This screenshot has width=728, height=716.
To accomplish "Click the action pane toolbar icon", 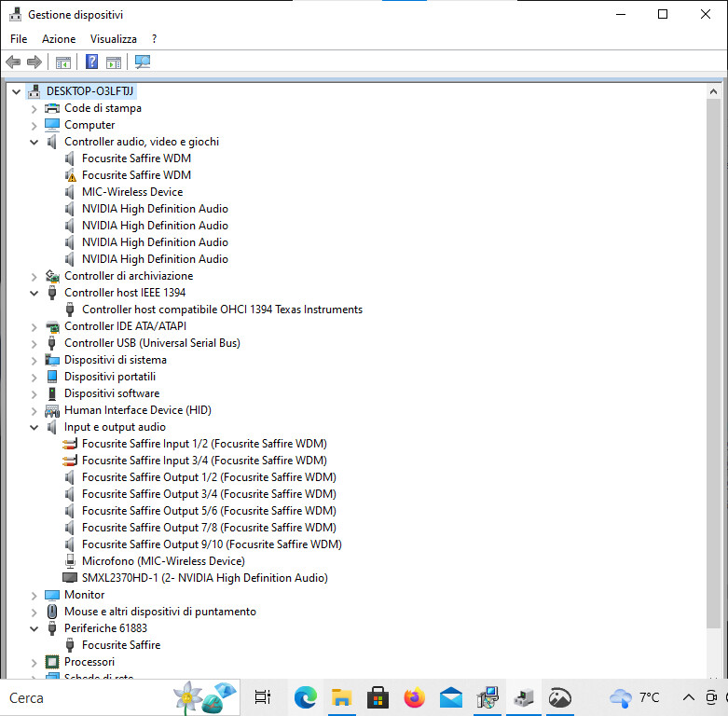I will coord(114,62).
